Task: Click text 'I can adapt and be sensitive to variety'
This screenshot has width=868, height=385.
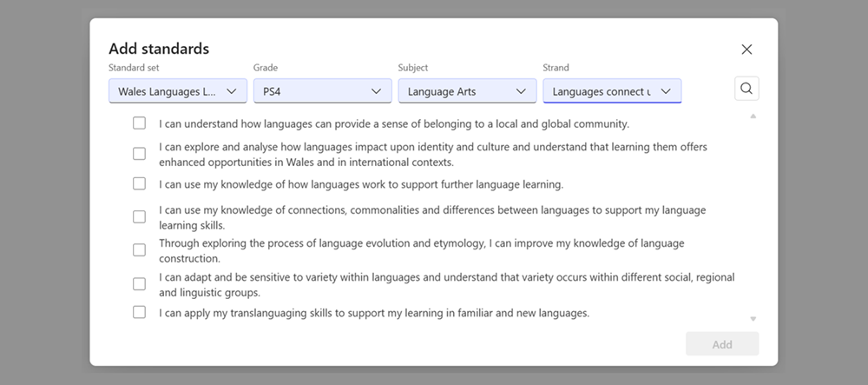Action: [248, 277]
